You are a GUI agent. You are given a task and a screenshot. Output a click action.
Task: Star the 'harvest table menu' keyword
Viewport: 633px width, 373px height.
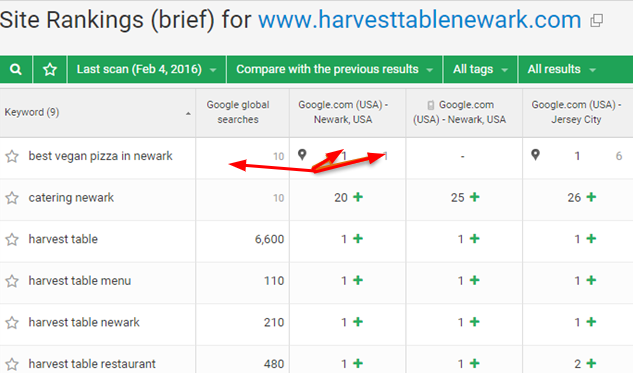pyautogui.click(x=12, y=281)
